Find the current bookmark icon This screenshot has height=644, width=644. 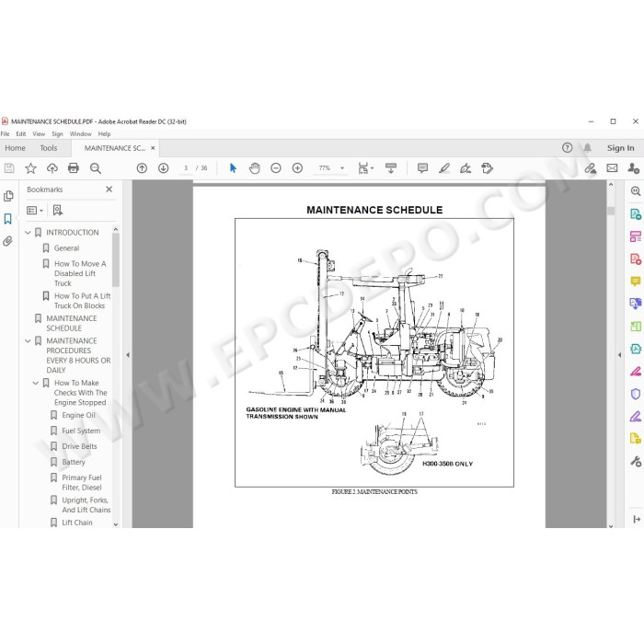(x=57, y=211)
